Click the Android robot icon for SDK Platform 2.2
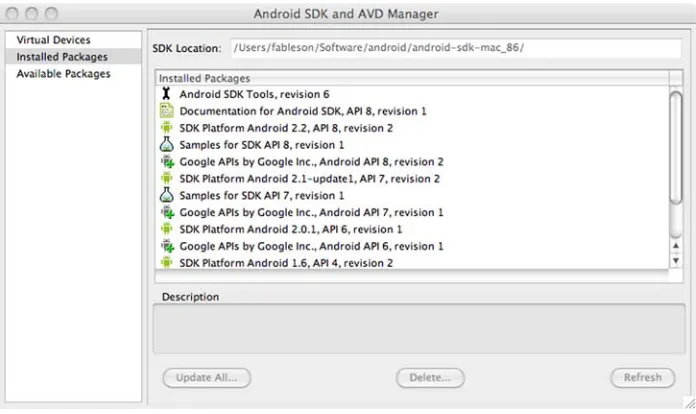The width and height of the screenshot is (696, 414). (x=166, y=127)
